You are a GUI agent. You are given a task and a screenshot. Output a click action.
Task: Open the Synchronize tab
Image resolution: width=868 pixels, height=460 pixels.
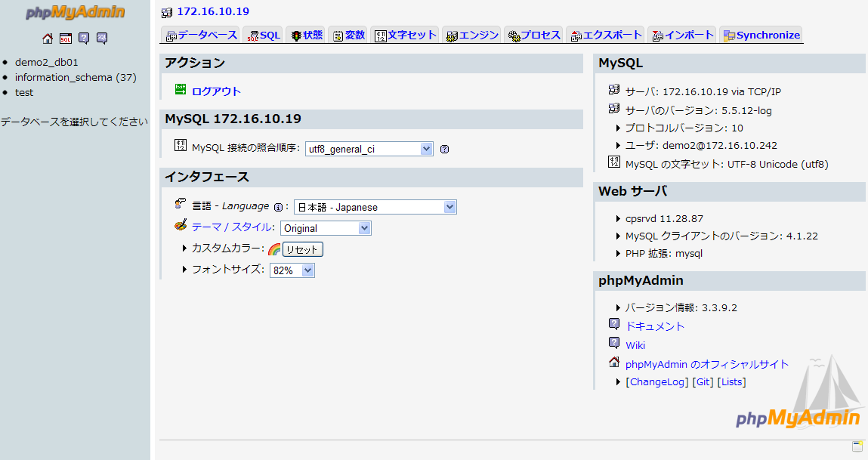[761, 35]
